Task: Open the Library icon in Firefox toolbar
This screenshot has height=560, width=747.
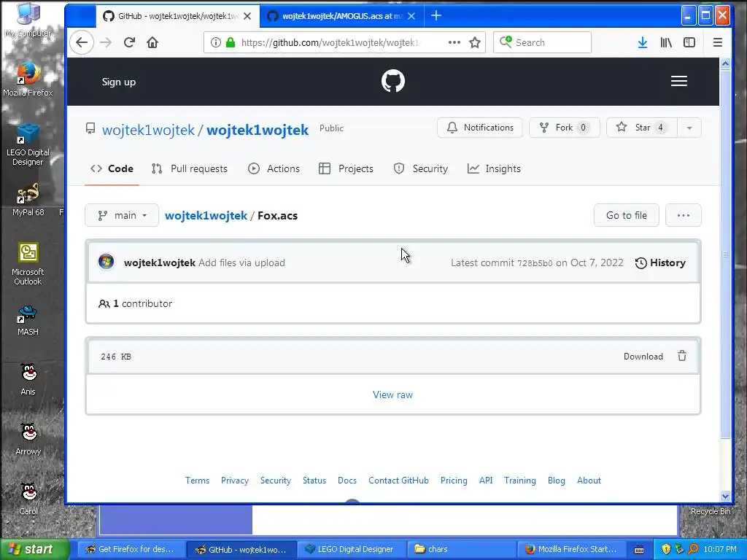Action: (x=666, y=42)
